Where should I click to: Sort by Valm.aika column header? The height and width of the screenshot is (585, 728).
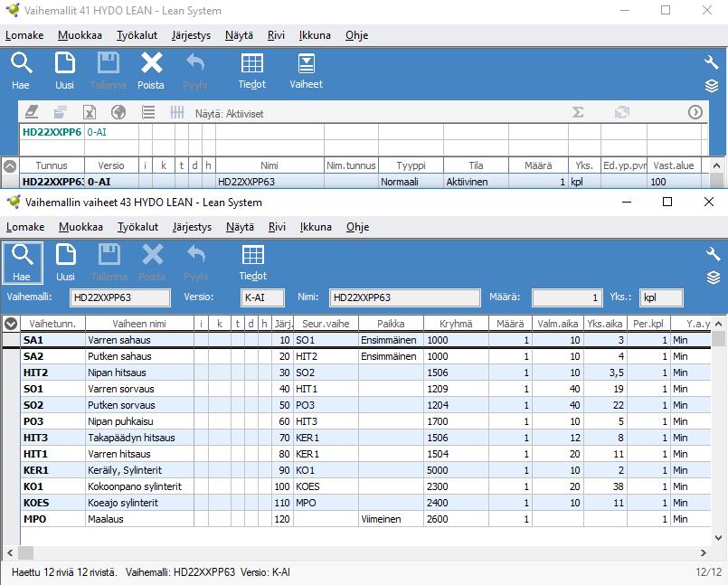tap(558, 324)
